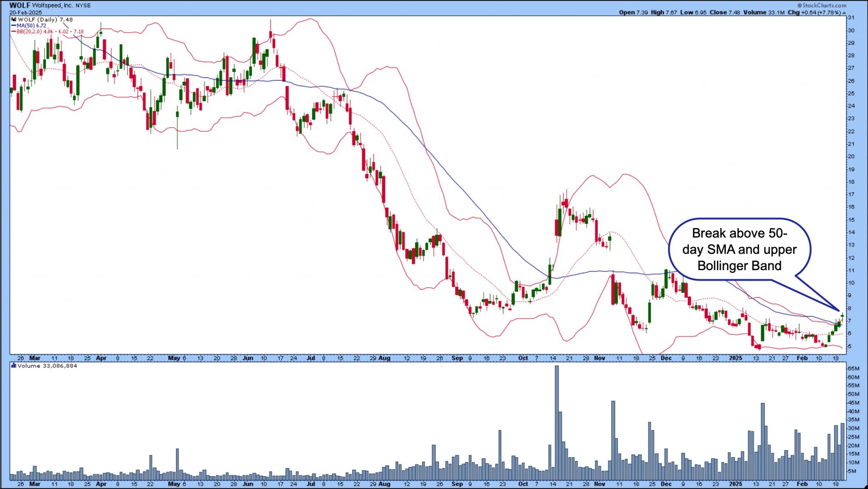Click the High 7.67 value
The image size is (868, 489).
(x=664, y=12)
